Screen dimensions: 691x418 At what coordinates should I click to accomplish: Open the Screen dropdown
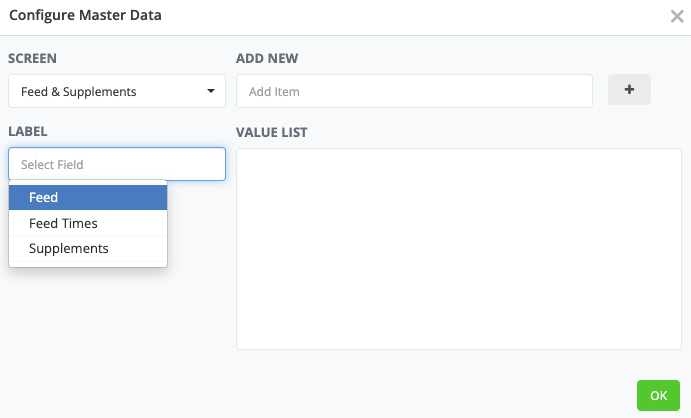coord(117,91)
